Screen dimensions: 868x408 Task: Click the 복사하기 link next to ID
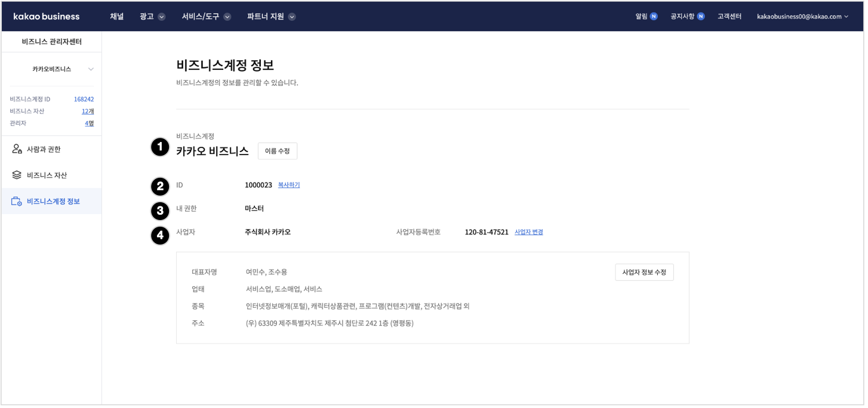[289, 185]
